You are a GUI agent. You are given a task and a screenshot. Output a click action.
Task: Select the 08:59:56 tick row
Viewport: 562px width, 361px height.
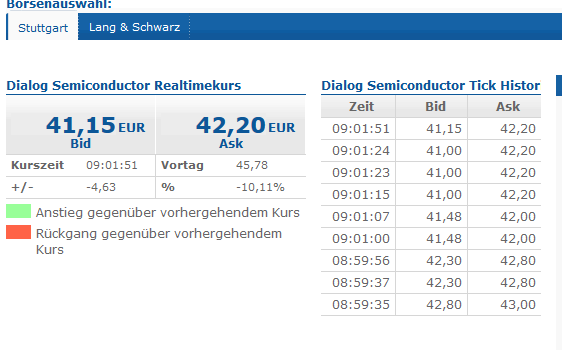point(431,261)
